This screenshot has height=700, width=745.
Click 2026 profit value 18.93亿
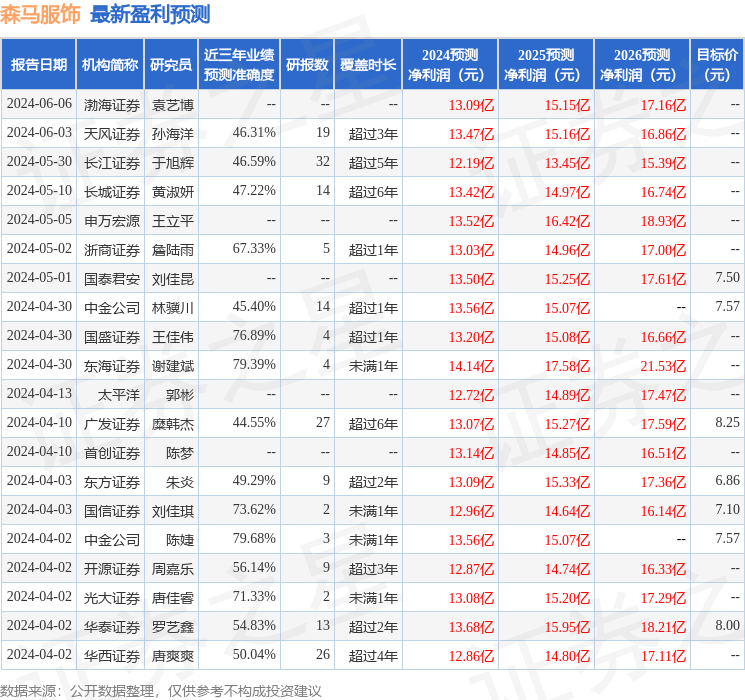pyautogui.click(x=663, y=221)
